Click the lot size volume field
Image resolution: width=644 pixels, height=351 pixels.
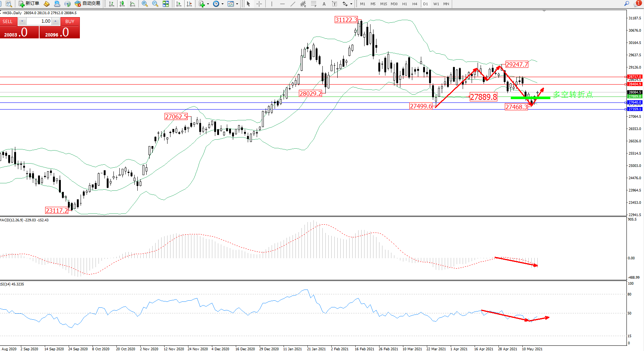coord(39,21)
